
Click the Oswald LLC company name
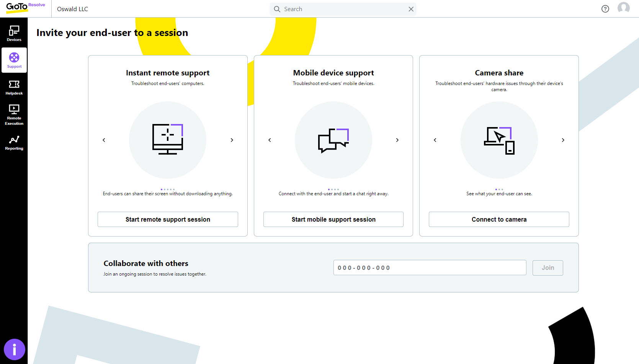pyautogui.click(x=72, y=8)
